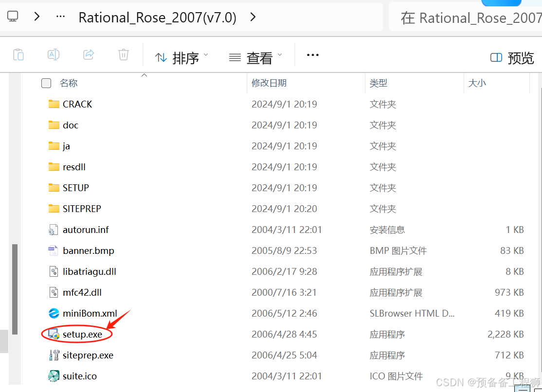
Task: Click the doc folder name
Action: (71, 125)
